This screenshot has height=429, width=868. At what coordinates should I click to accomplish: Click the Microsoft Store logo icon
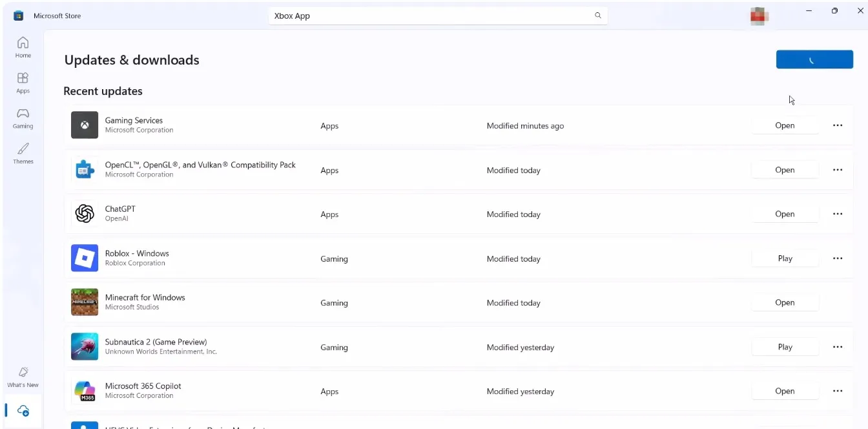[19, 16]
